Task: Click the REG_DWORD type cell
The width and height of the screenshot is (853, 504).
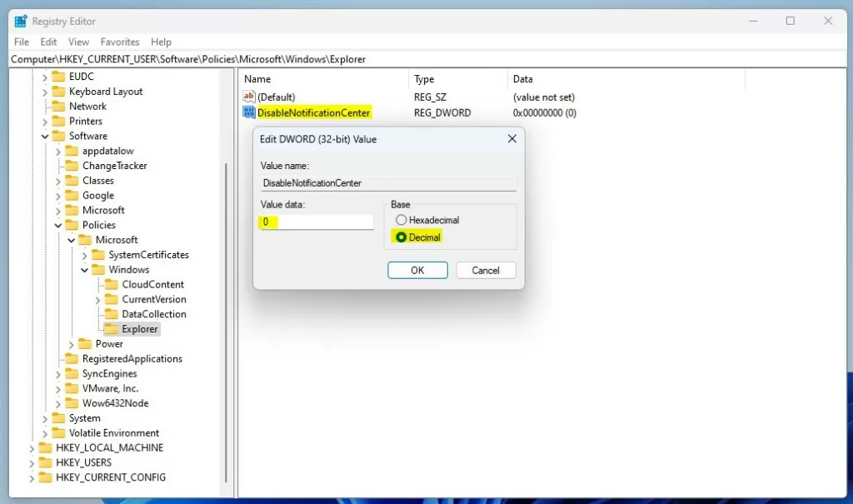Action: coord(442,112)
